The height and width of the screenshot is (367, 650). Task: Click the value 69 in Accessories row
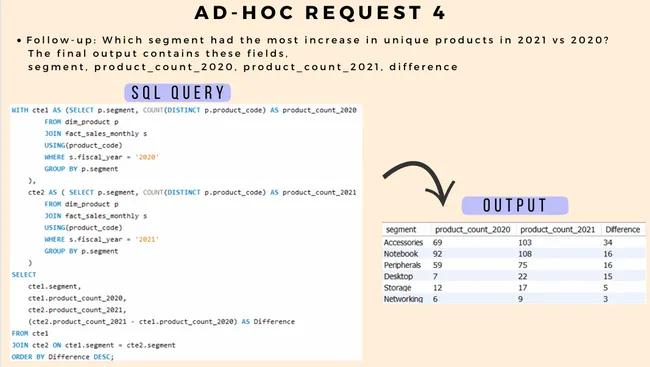click(x=437, y=242)
